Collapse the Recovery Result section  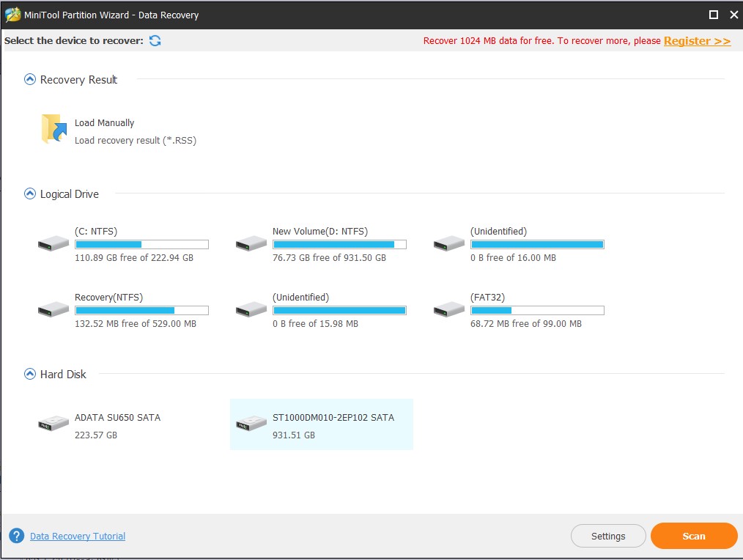point(30,79)
